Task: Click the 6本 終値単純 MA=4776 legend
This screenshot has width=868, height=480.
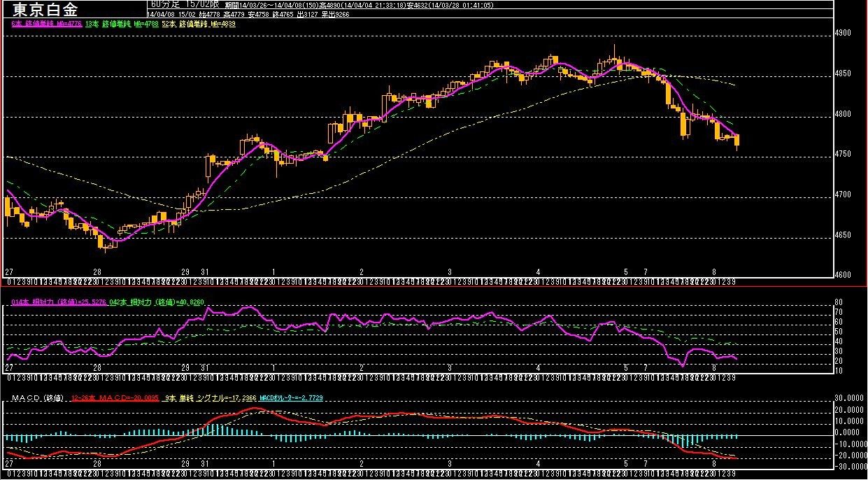Action: 48,24
